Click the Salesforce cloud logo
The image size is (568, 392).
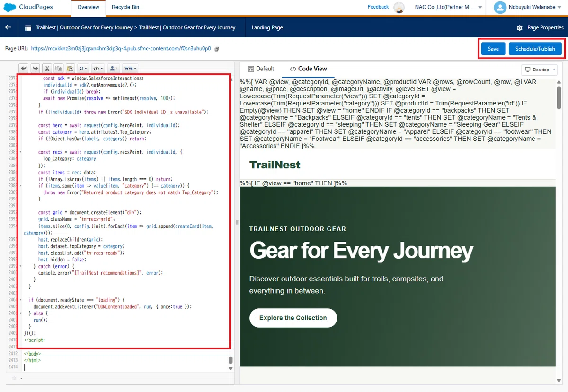pyautogui.click(x=10, y=7)
